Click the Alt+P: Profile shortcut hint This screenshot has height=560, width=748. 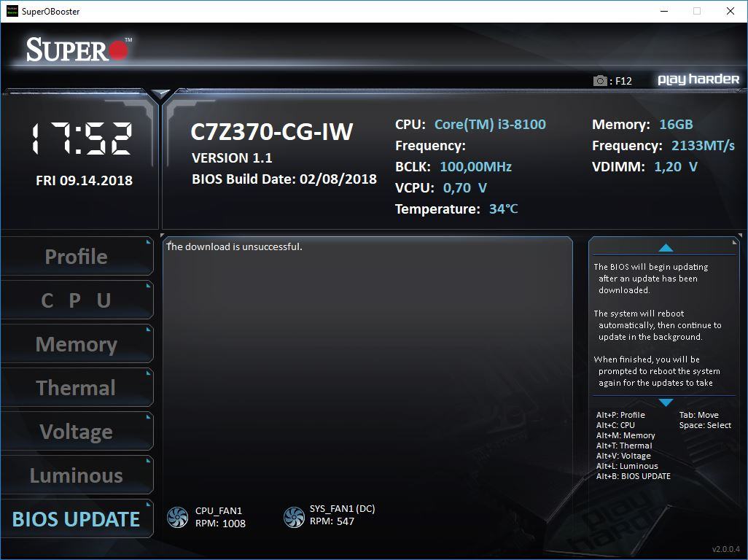click(x=620, y=415)
